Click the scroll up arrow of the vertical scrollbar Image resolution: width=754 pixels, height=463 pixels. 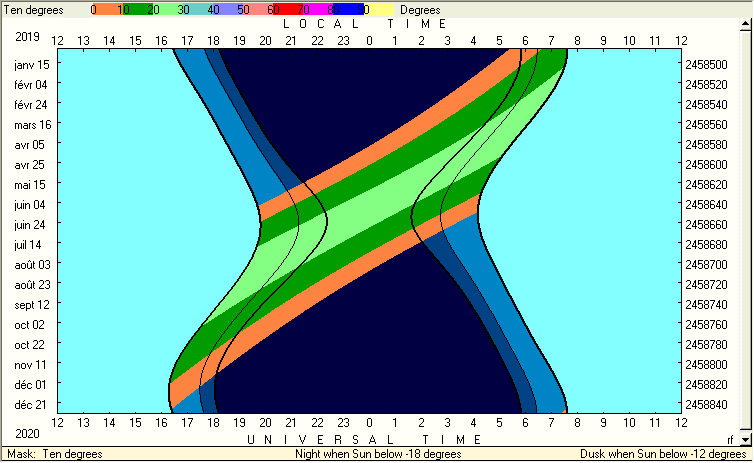745,24
